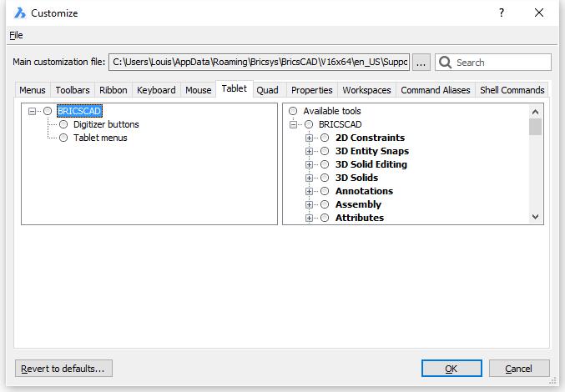Click the main customization file path field

[x=259, y=63]
